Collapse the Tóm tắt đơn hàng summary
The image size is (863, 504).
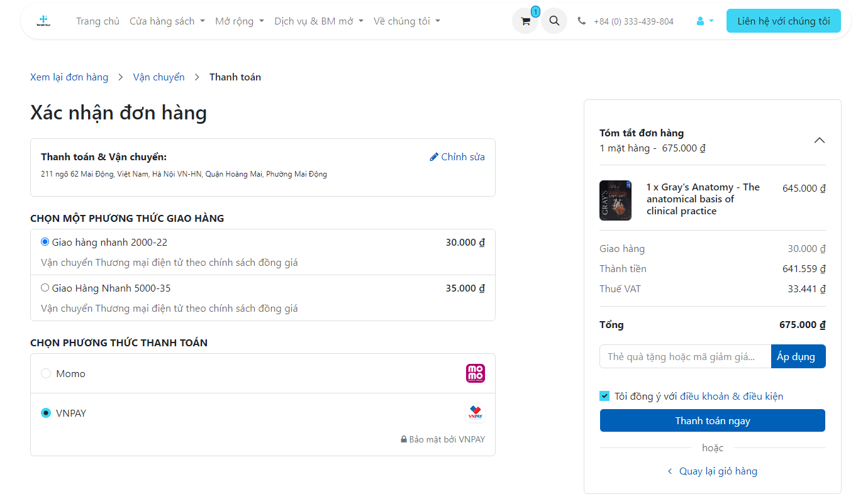pos(819,140)
